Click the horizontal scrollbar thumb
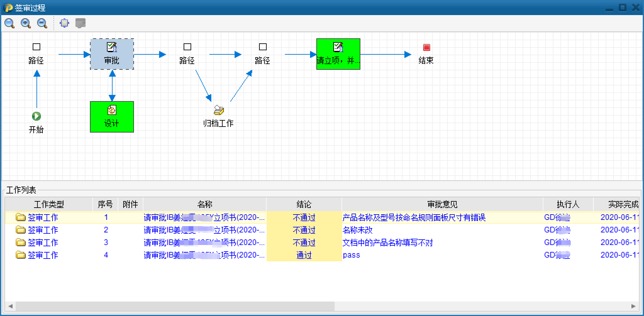 [175, 306]
